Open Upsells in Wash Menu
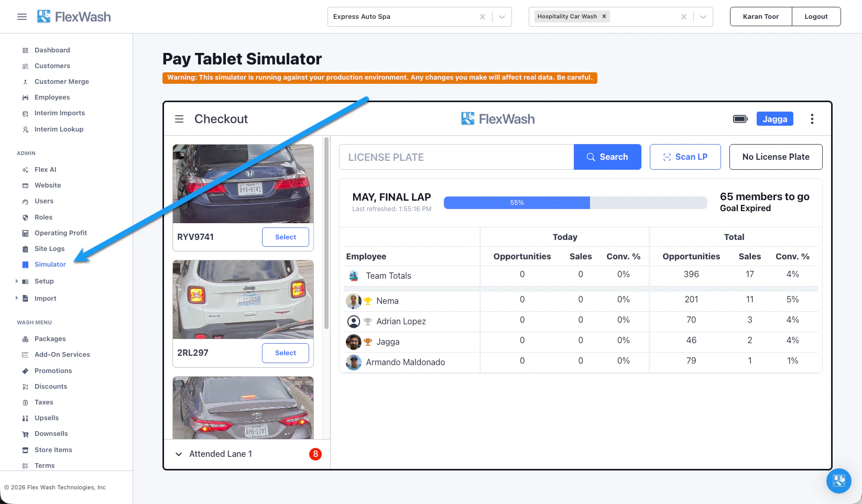The image size is (862, 504). (47, 418)
